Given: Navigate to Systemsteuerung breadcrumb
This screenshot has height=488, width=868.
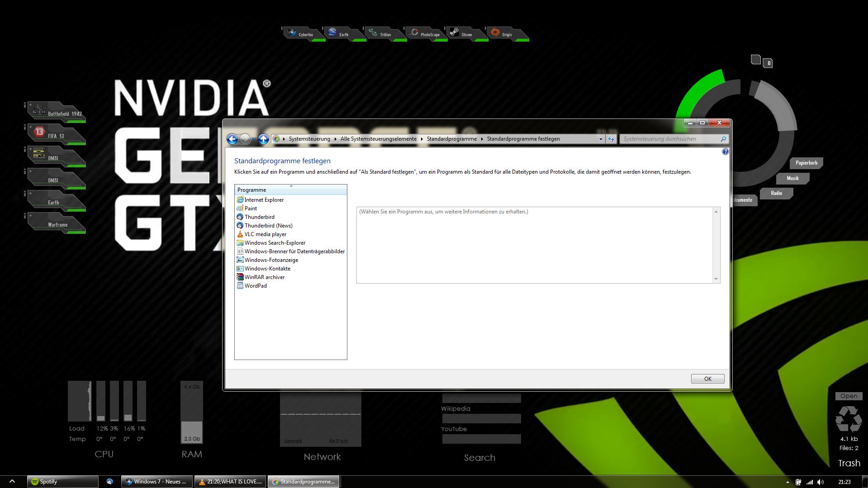Looking at the screenshot, I should click(x=309, y=139).
